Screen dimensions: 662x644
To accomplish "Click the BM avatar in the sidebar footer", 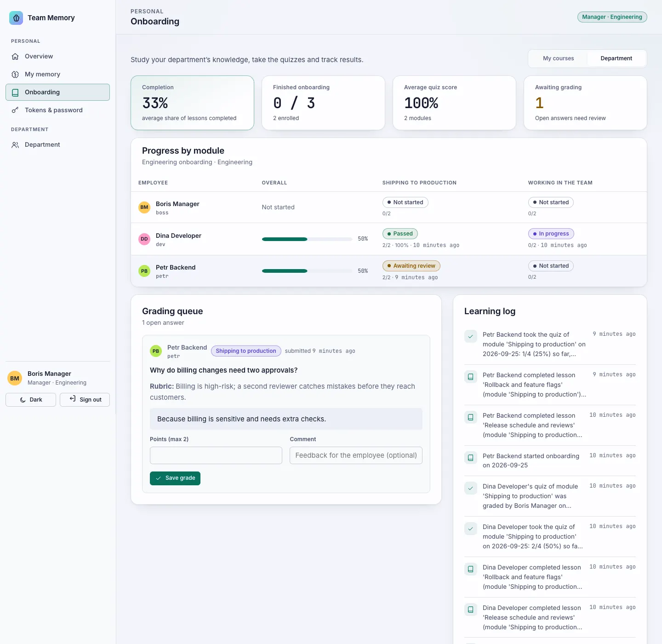I will 15,379.
